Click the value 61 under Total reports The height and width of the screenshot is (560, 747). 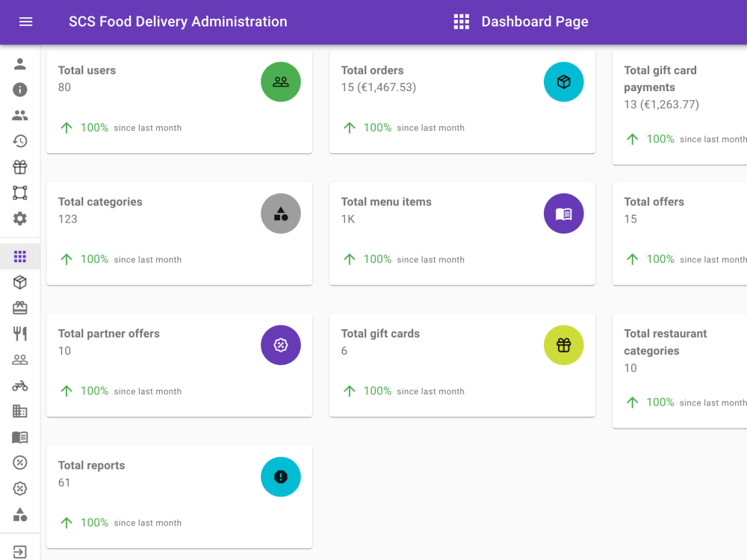(x=64, y=482)
